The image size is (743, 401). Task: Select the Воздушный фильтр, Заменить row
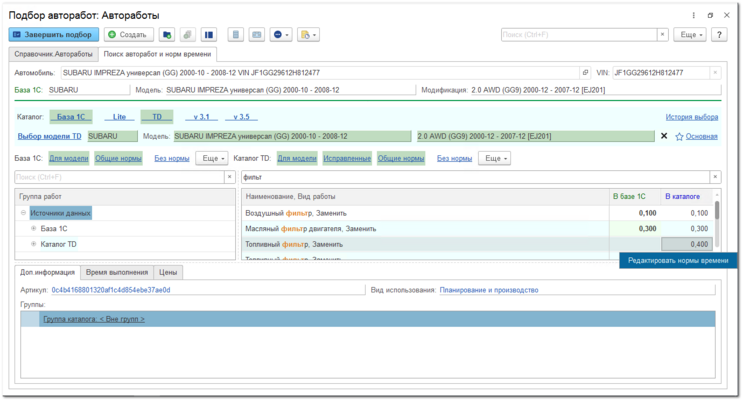point(478,213)
